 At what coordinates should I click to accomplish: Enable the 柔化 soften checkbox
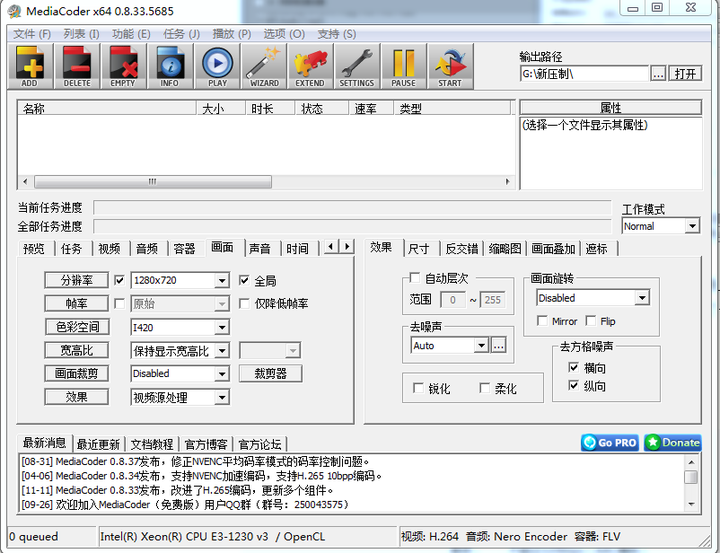(484, 388)
